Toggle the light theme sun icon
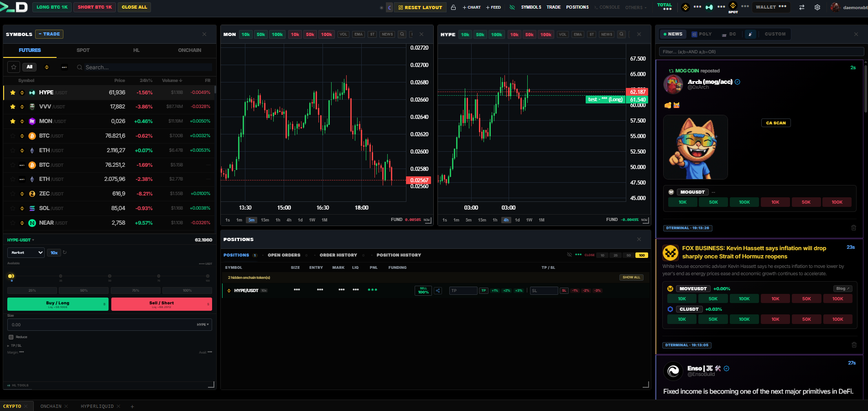This screenshot has width=868, height=411. 381,7
